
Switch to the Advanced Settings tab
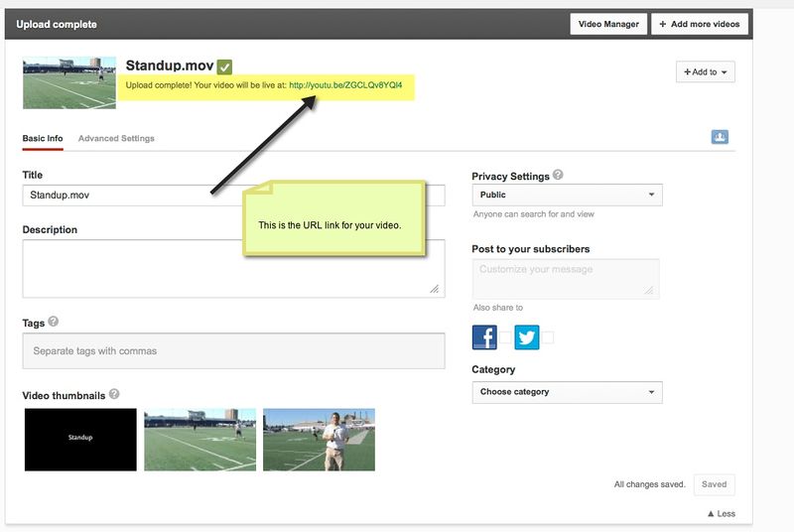click(x=116, y=139)
